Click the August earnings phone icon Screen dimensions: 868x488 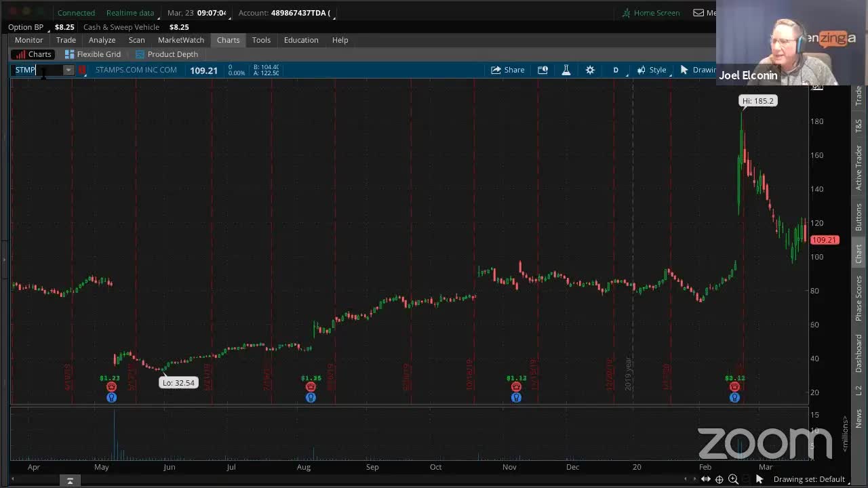click(311, 387)
